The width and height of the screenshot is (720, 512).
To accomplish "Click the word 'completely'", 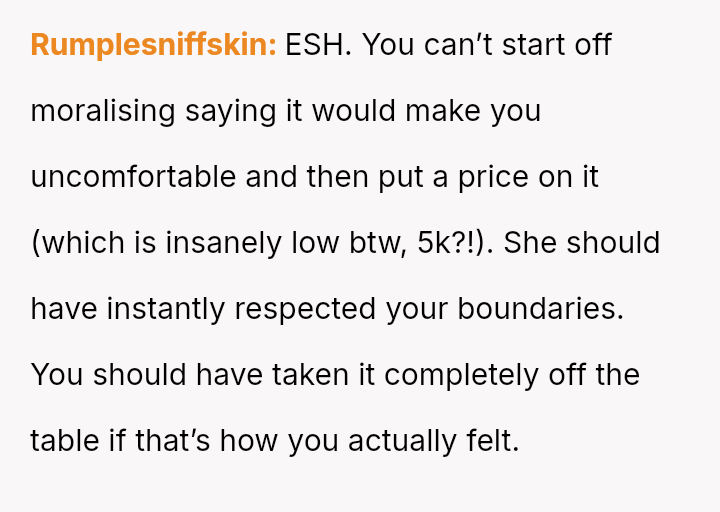I will point(462,375).
